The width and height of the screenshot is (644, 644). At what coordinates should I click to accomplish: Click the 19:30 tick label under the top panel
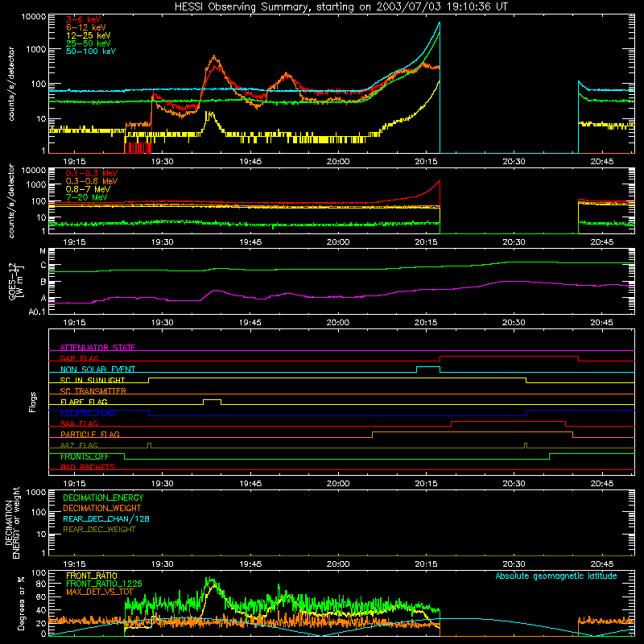click(163, 162)
